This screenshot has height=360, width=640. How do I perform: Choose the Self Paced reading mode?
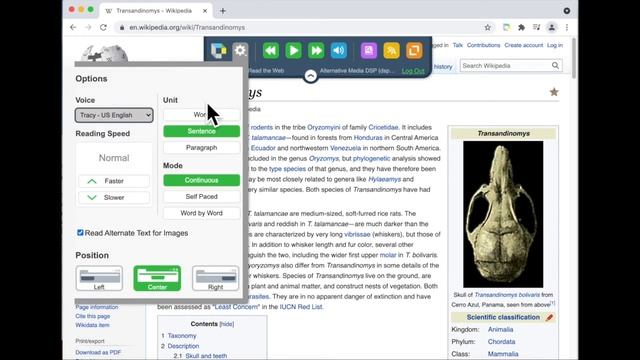coord(202,196)
